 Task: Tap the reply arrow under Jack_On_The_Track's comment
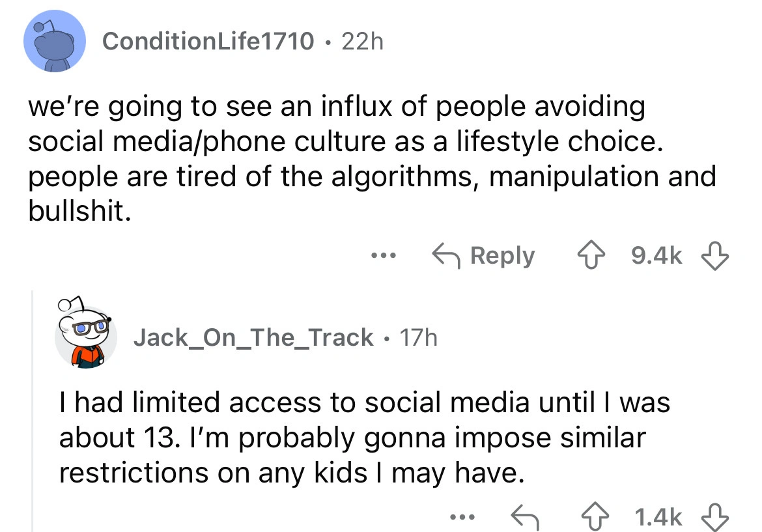pyautogui.click(x=525, y=517)
